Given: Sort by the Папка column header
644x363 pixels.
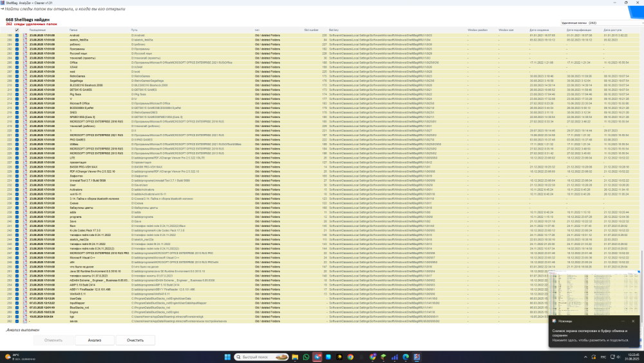Looking at the screenshot, I should (73, 30).
